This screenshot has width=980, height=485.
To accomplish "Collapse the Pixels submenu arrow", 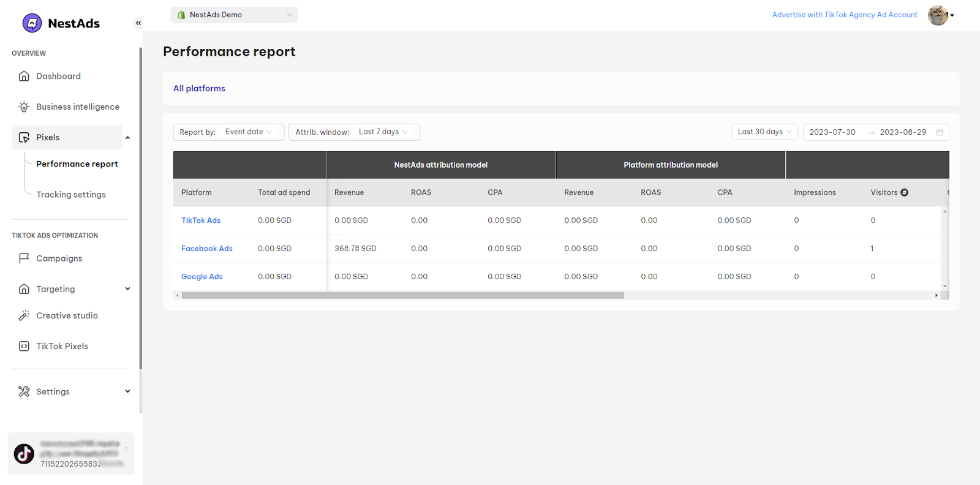I will tap(127, 138).
